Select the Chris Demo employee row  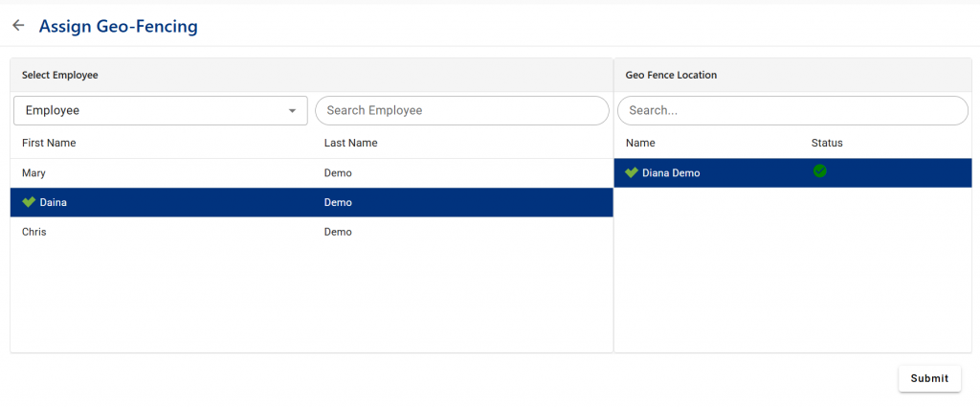[311, 232]
